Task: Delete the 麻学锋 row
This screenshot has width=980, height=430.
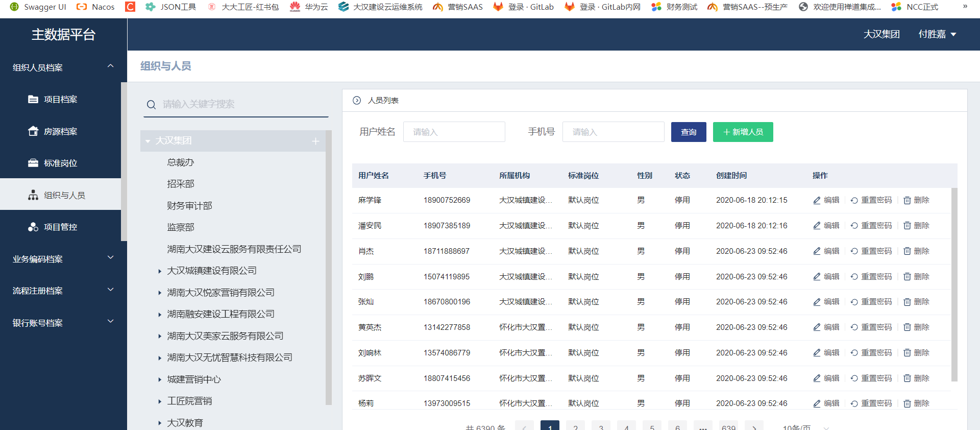Action: (x=917, y=200)
